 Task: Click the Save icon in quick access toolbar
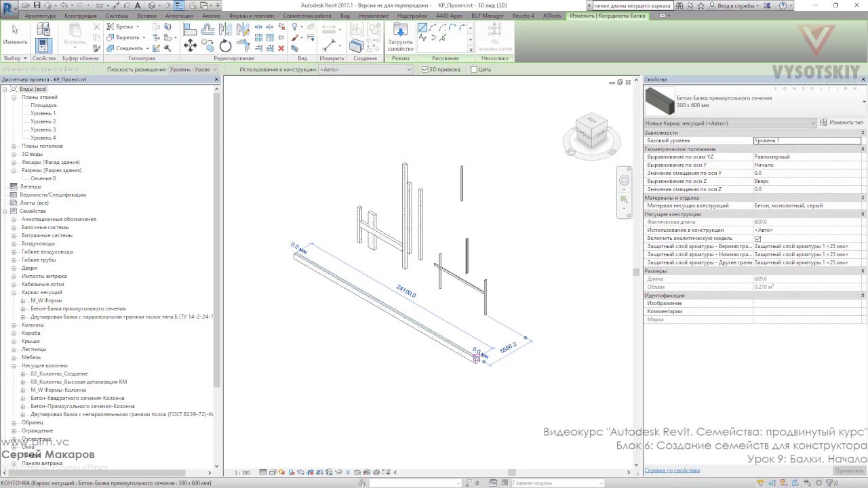tap(37, 5)
